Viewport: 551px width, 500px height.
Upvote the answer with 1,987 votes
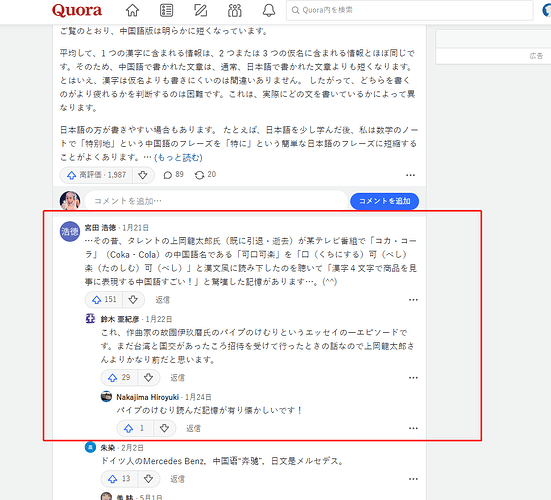click(x=97, y=175)
